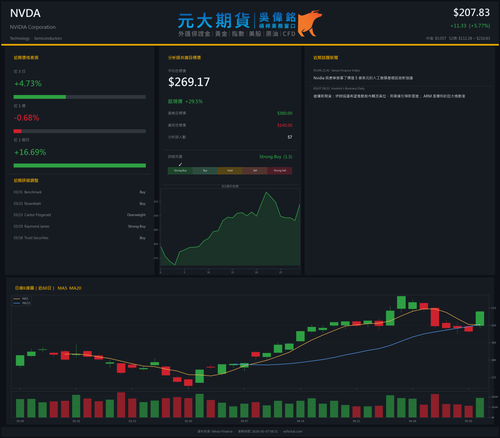Click the Rosenblatt rating row
Viewport: 500px width, 438px height.
[80, 204]
